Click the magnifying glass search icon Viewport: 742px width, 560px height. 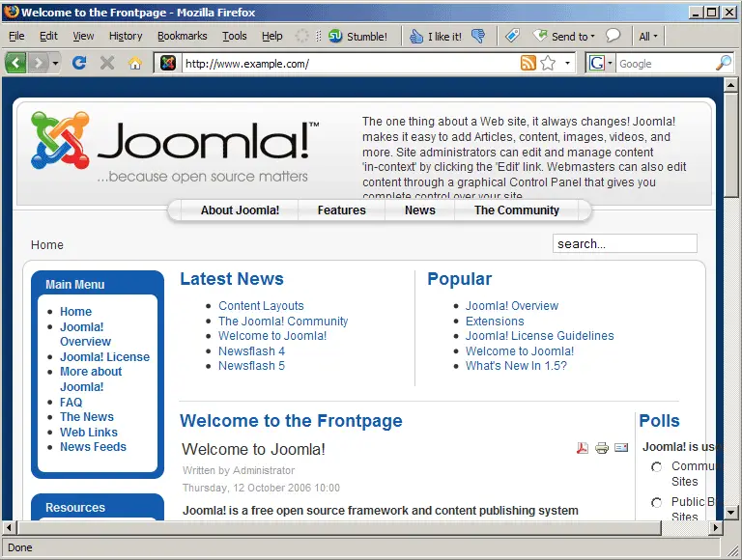[x=724, y=63]
